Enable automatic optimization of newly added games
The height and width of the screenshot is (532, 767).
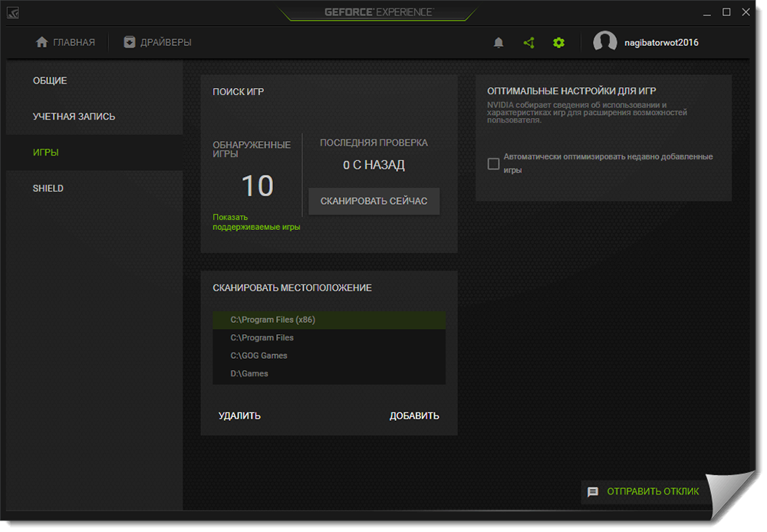pyautogui.click(x=494, y=163)
